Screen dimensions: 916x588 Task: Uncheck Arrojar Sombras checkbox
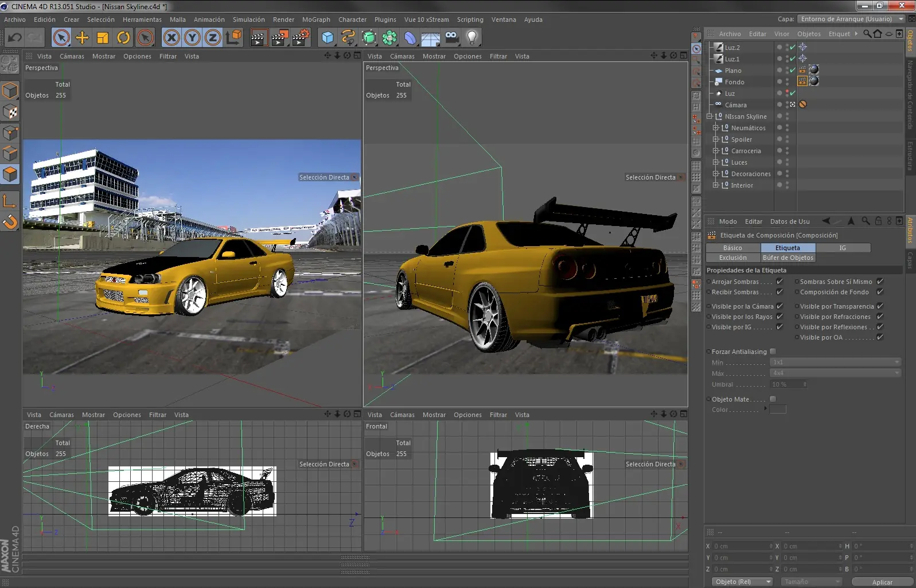point(779,282)
